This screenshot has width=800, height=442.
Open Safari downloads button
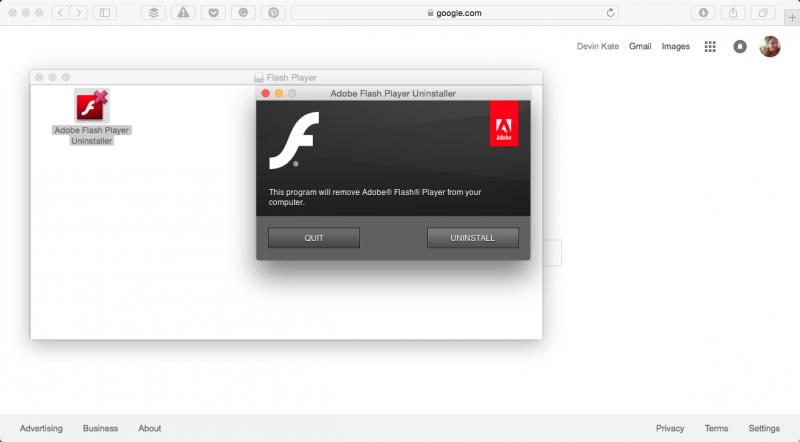pyautogui.click(x=703, y=13)
